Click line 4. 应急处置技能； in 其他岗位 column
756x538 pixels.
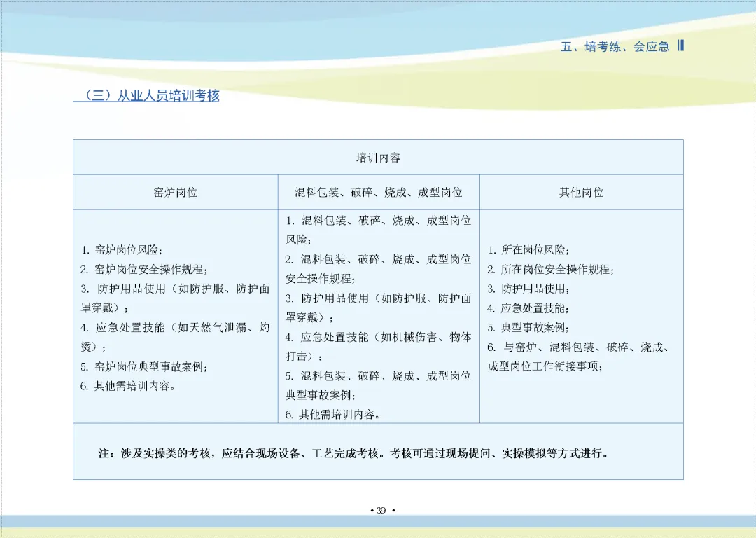pos(528,308)
